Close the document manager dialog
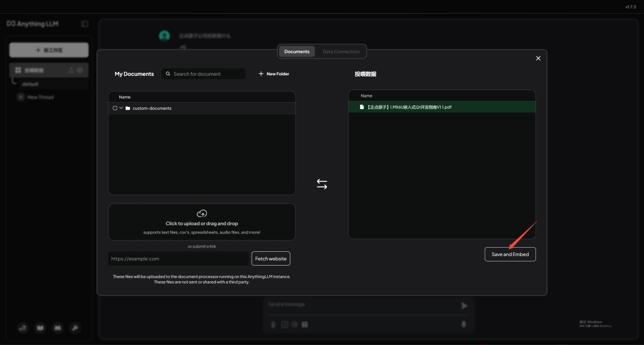The image size is (644, 345). tap(538, 58)
